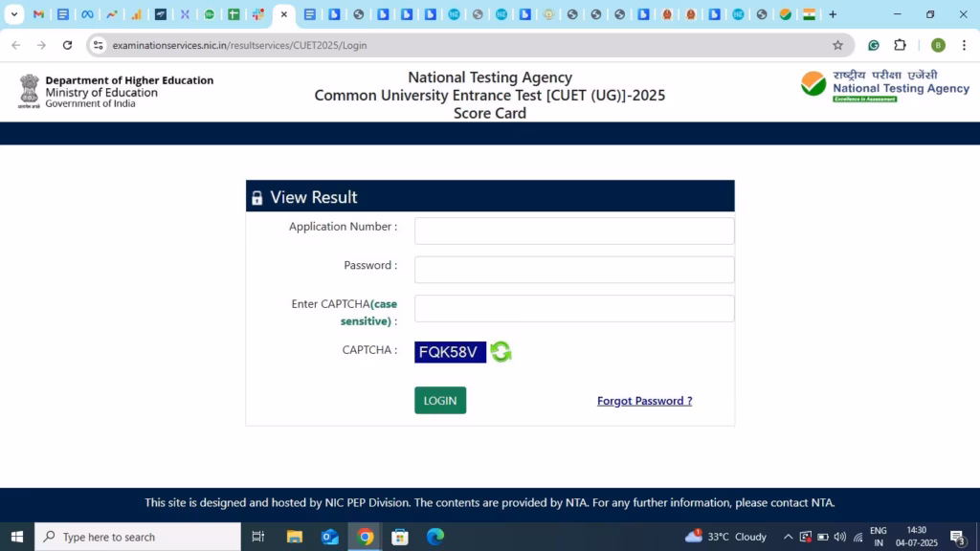Click the View Result heading
Screen dimensions: 980x551
click(x=314, y=197)
